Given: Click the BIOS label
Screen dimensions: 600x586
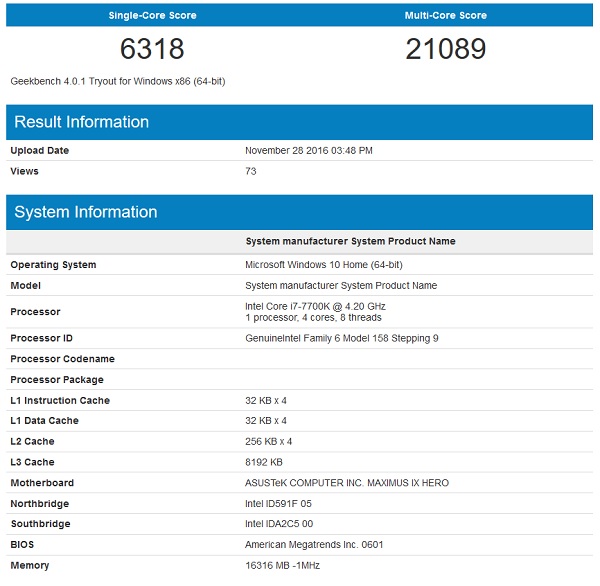Looking at the screenshot, I should [22, 545].
